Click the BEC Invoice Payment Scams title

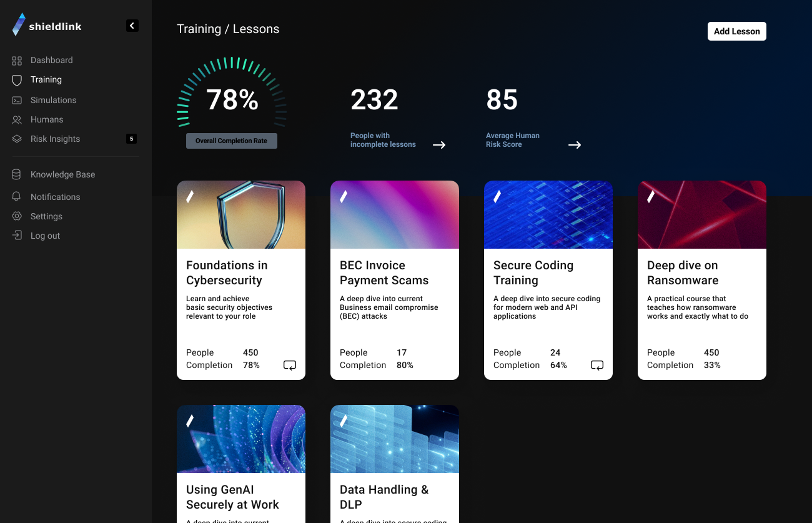point(384,273)
